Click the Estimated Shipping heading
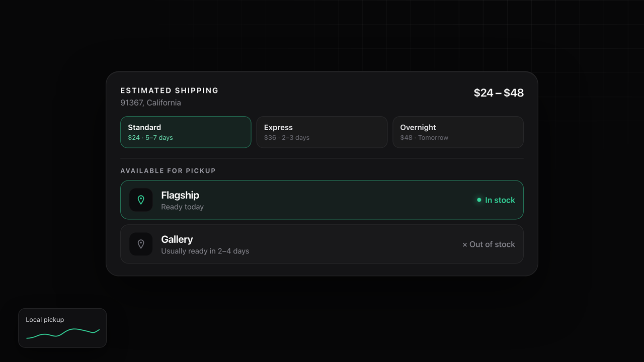This screenshot has width=644, height=362. pyautogui.click(x=170, y=90)
